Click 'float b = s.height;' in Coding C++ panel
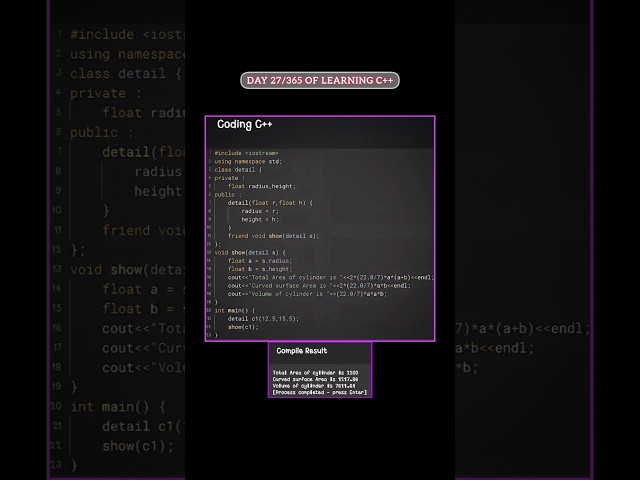This screenshot has width=640, height=480. click(260, 269)
